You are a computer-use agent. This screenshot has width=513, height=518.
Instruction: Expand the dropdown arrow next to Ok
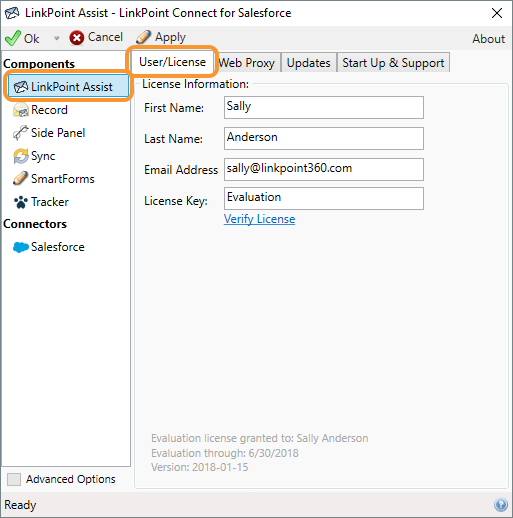click(56, 38)
